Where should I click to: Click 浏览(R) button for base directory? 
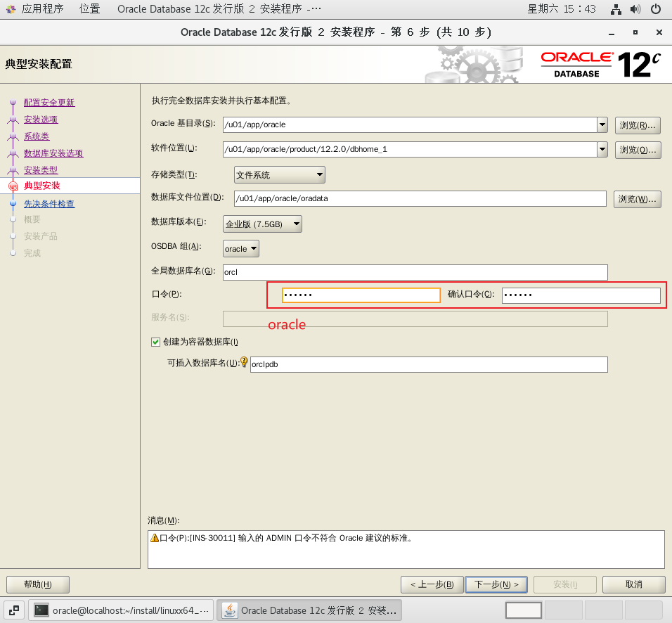[x=638, y=125]
